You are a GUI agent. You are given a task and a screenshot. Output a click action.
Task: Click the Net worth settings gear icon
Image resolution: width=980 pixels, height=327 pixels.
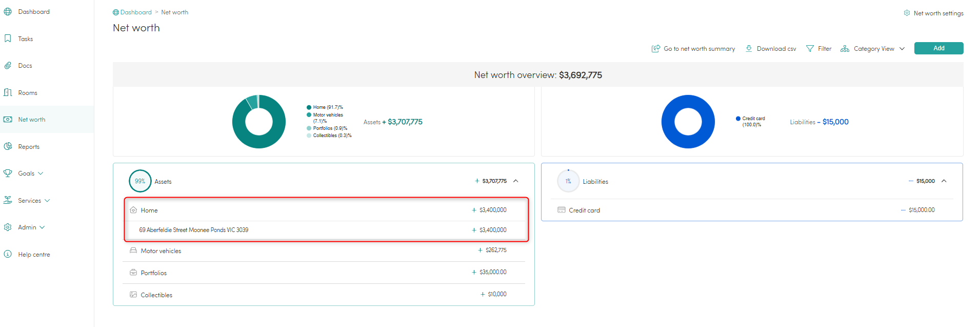click(907, 13)
